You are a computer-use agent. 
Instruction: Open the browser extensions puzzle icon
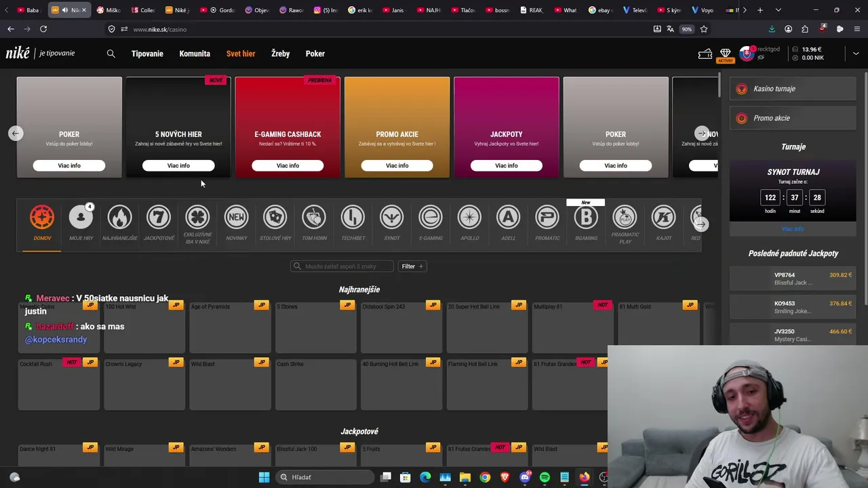coord(805,29)
